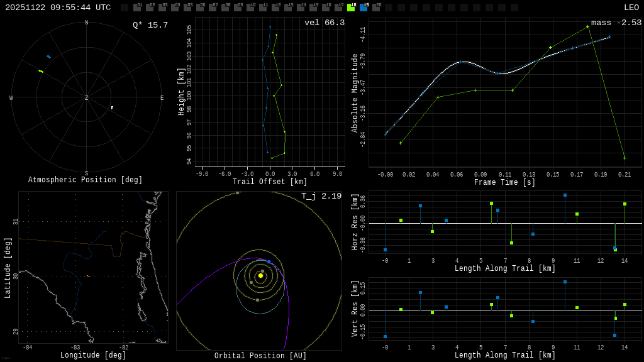Click the Latitude [deg] axis label

[x=8, y=268]
